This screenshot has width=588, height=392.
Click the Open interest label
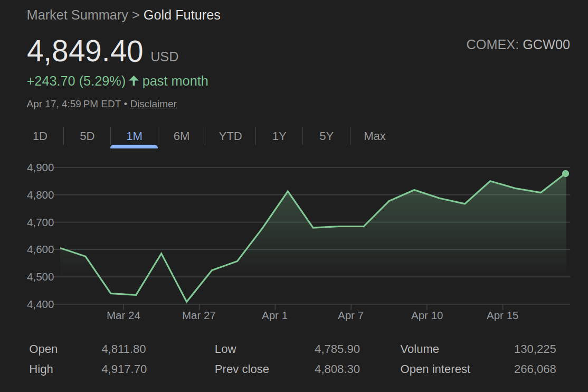[x=435, y=369]
